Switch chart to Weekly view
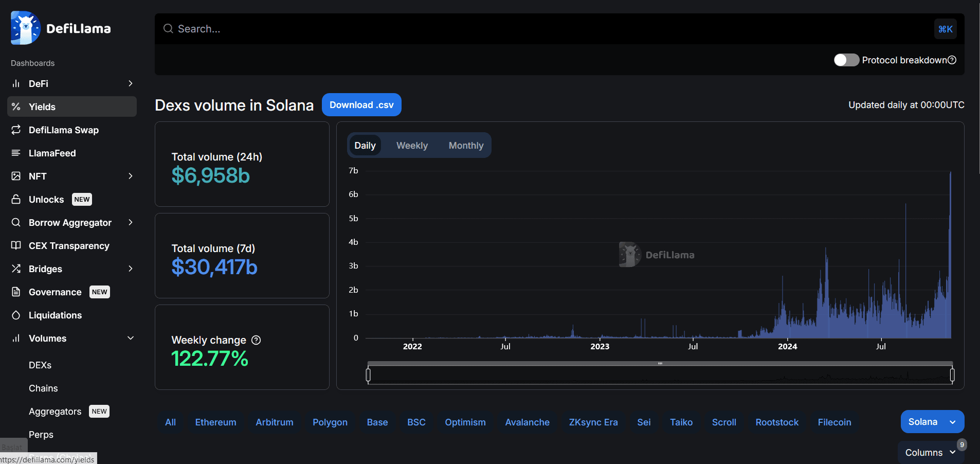 click(x=412, y=146)
